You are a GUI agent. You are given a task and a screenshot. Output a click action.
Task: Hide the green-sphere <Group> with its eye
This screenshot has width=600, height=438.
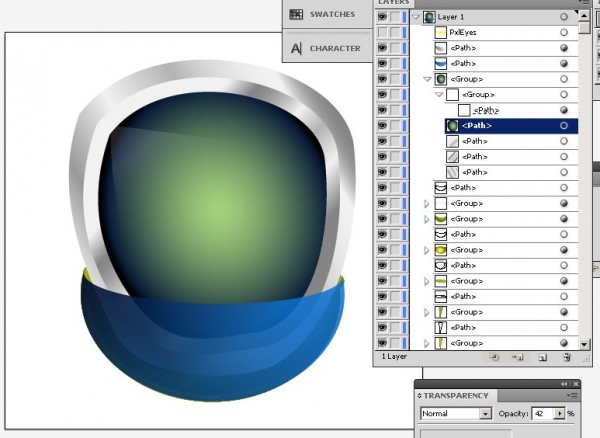382,79
